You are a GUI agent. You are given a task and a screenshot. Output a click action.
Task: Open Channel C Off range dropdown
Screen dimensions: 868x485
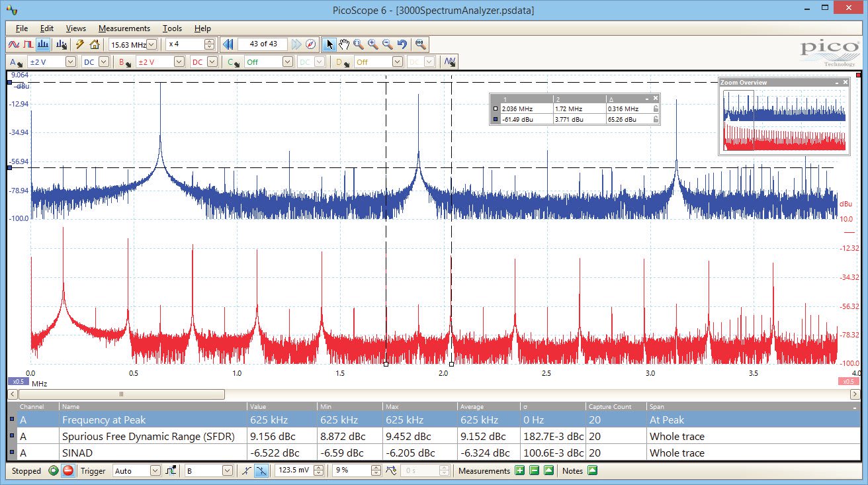click(x=287, y=62)
